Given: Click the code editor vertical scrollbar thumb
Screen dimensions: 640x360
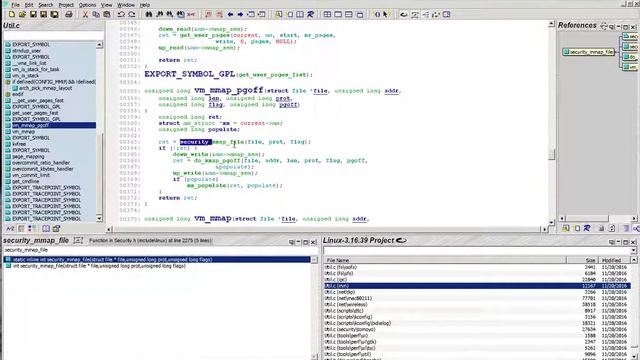Looking at the screenshot, I should point(551,155).
